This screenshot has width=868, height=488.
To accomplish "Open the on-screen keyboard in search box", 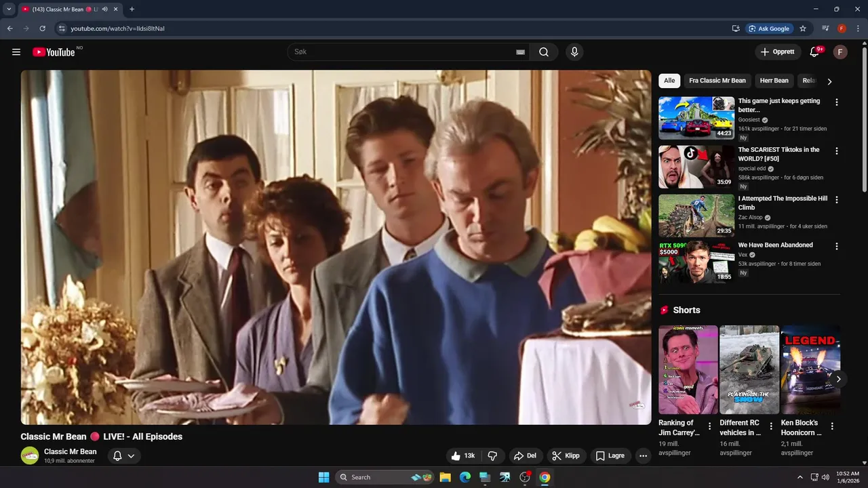I will click(x=520, y=52).
